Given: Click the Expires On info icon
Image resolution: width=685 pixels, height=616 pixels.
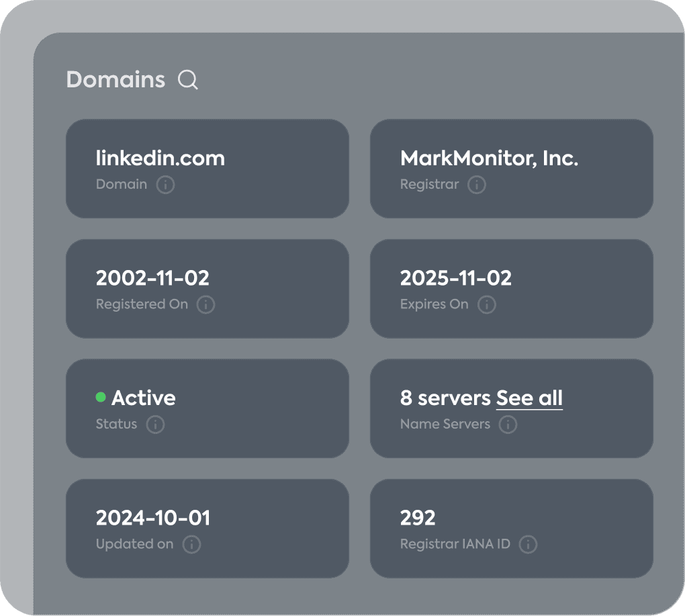Looking at the screenshot, I should pyautogui.click(x=486, y=304).
